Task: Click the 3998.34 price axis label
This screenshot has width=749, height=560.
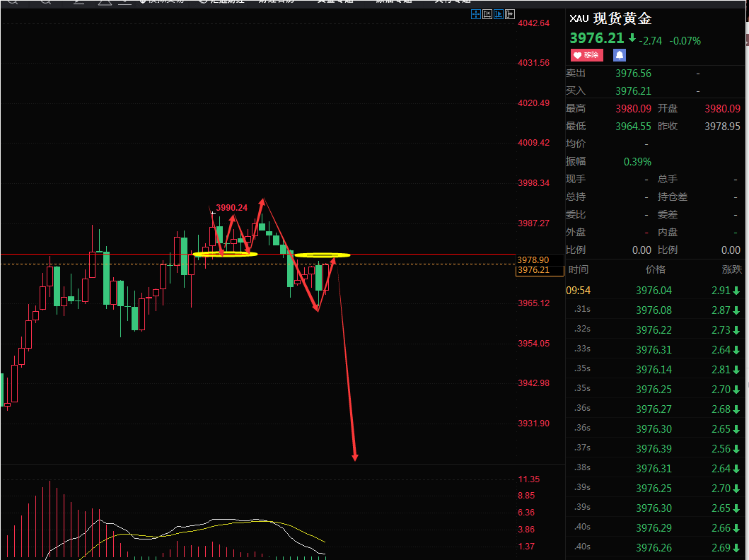Action: (533, 183)
